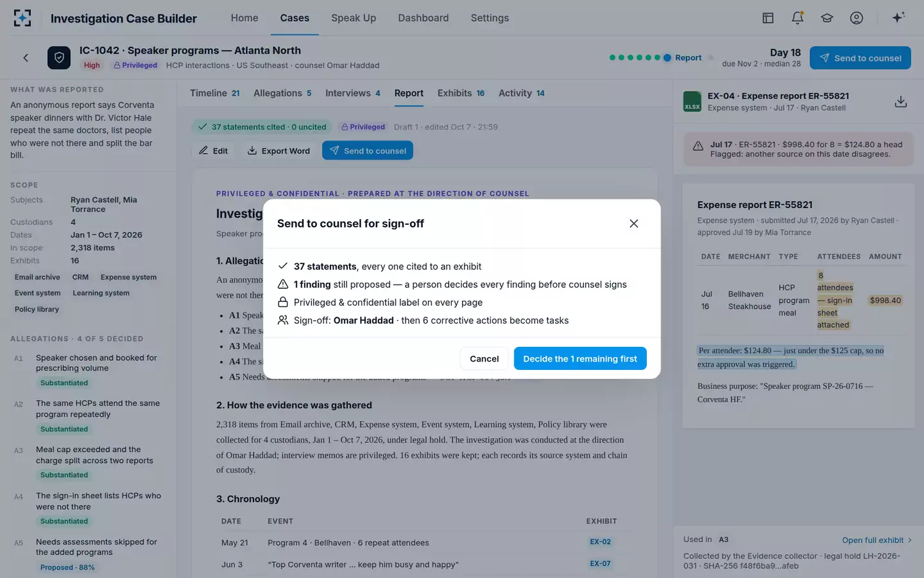Click the Investigation Case Builder logo
This screenshot has height=578, width=924.
[22, 18]
